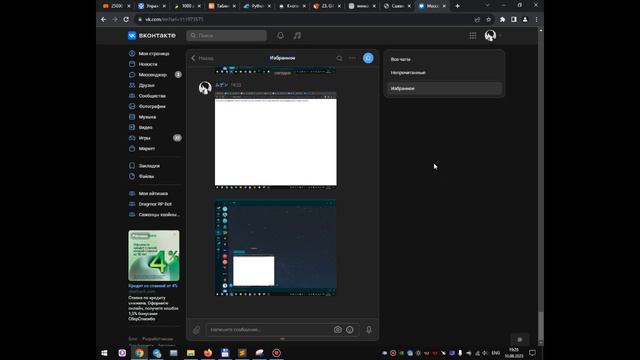Open Windows notification center

pos(532,353)
